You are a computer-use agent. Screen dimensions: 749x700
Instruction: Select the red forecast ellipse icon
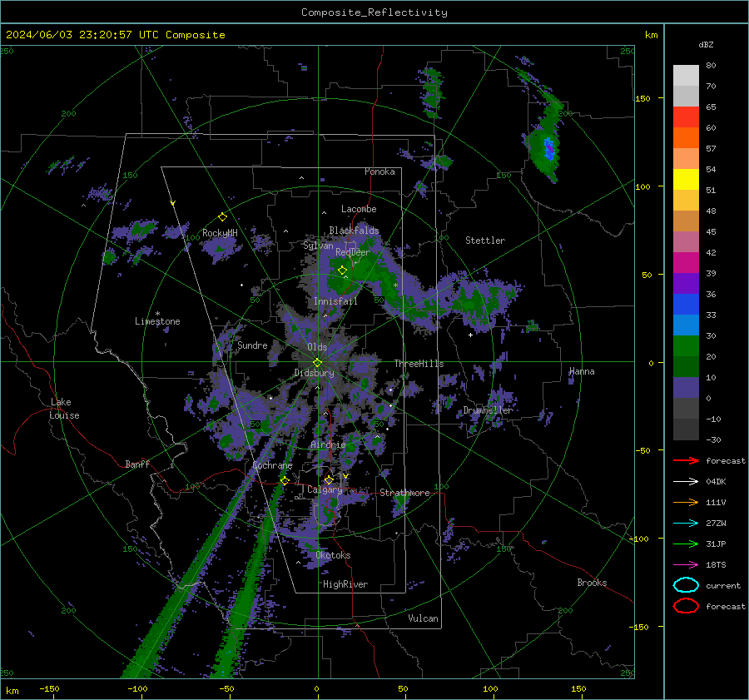tap(686, 606)
